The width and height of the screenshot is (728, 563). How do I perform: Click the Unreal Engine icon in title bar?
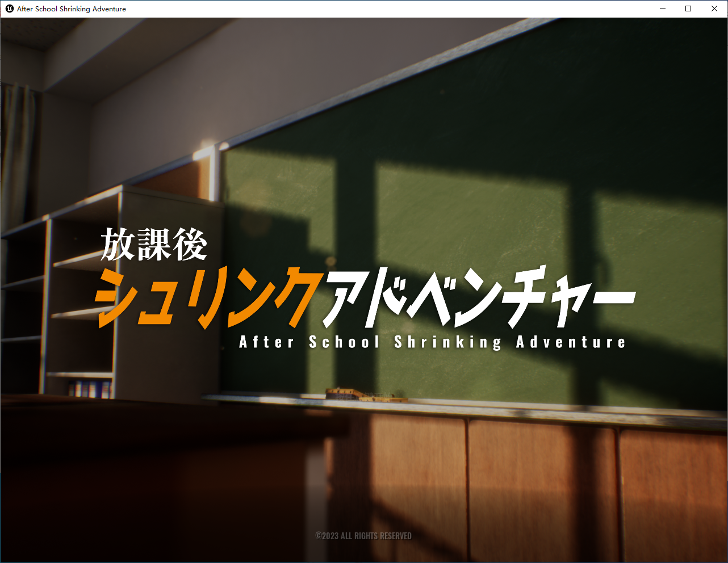[x=10, y=9]
